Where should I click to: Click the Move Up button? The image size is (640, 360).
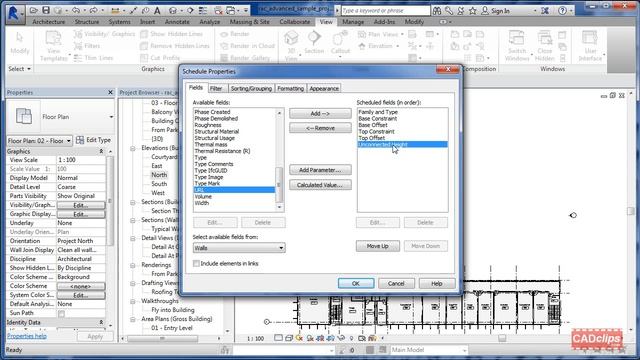click(x=378, y=246)
